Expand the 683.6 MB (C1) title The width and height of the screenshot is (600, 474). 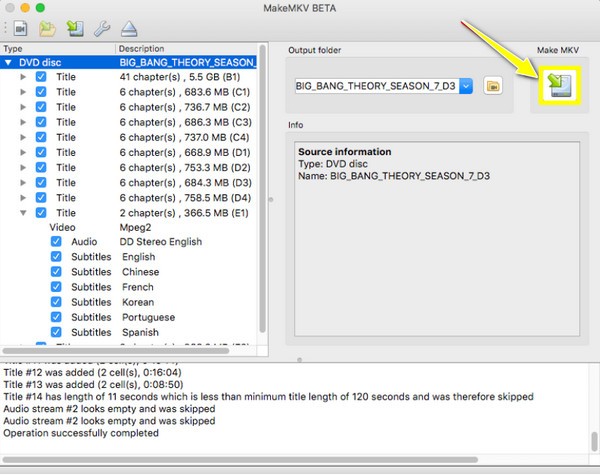tap(23, 92)
